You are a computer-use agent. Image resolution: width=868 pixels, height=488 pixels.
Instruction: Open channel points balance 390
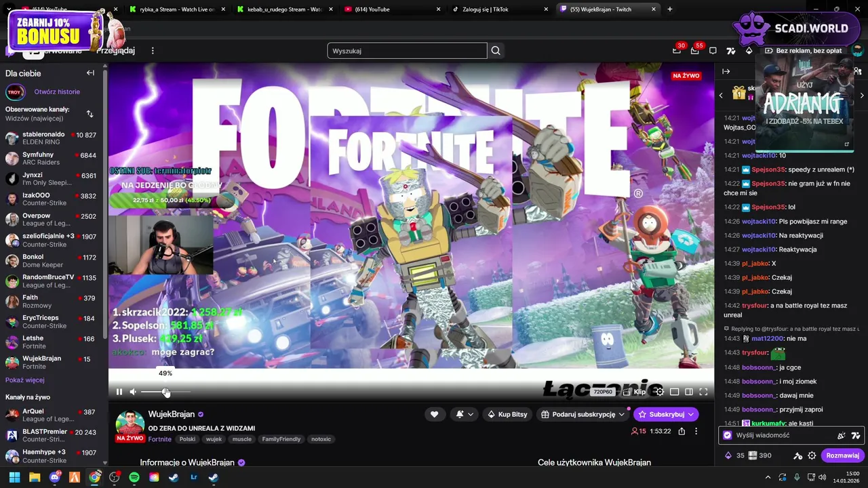[759, 455]
